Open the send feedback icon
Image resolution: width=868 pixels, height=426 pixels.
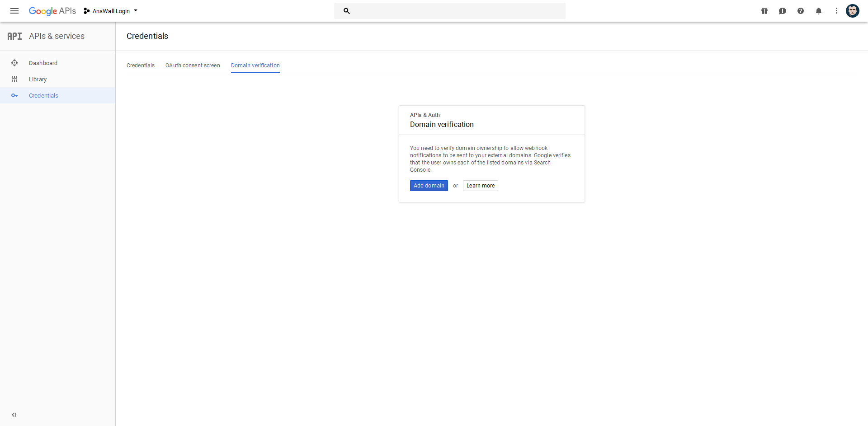click(x=783, y=11)
